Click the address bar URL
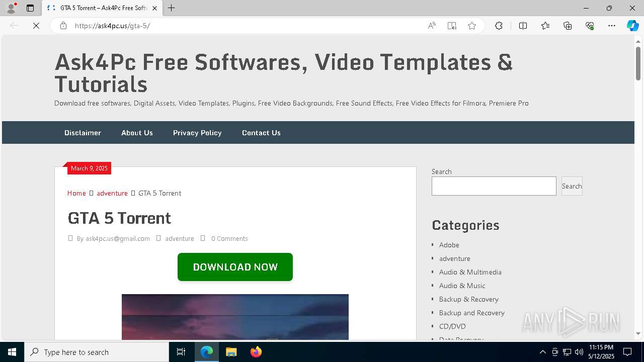 click(112, 26)
